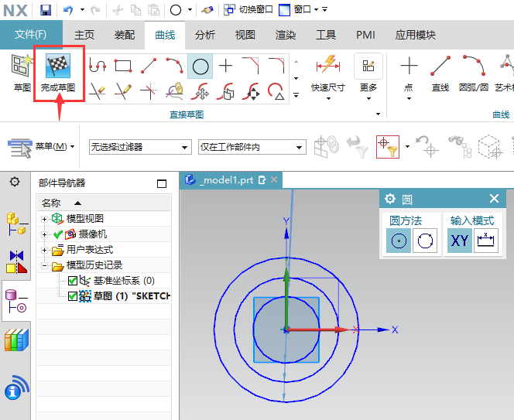Click the Offset Move Curve icon
The image size is (514, 420).
[225, 91]
